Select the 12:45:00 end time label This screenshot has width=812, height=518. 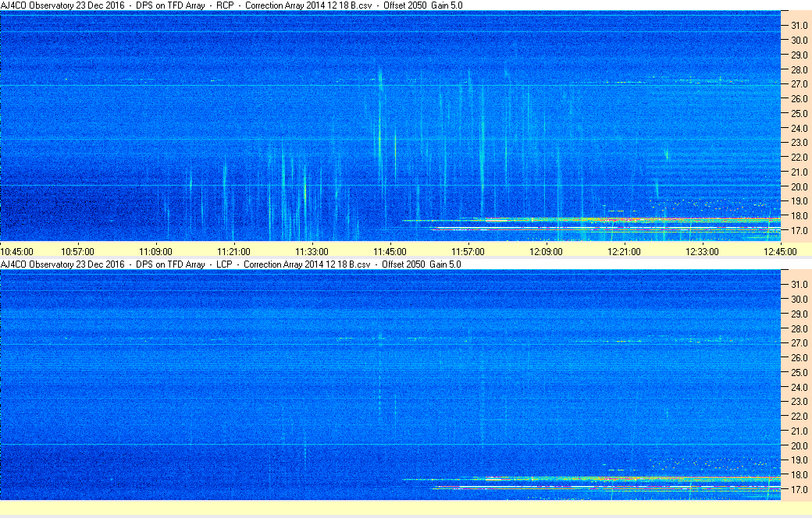[781, 251]
